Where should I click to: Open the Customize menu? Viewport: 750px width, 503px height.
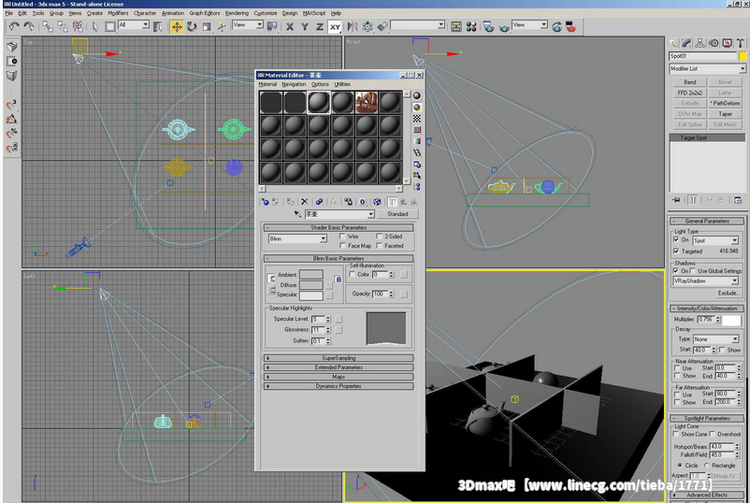click(x=265, y=13)
